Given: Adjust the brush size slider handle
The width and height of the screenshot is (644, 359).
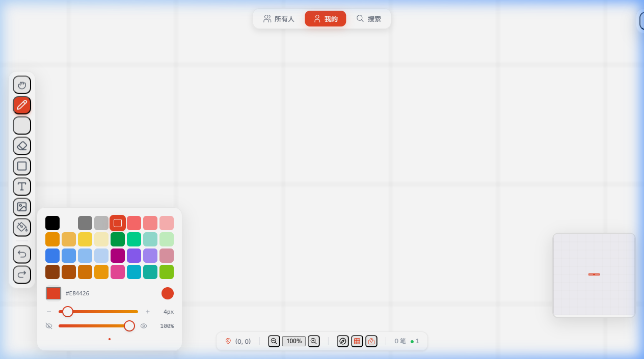Looking at the screenshot, I should (x=68, y=312).
